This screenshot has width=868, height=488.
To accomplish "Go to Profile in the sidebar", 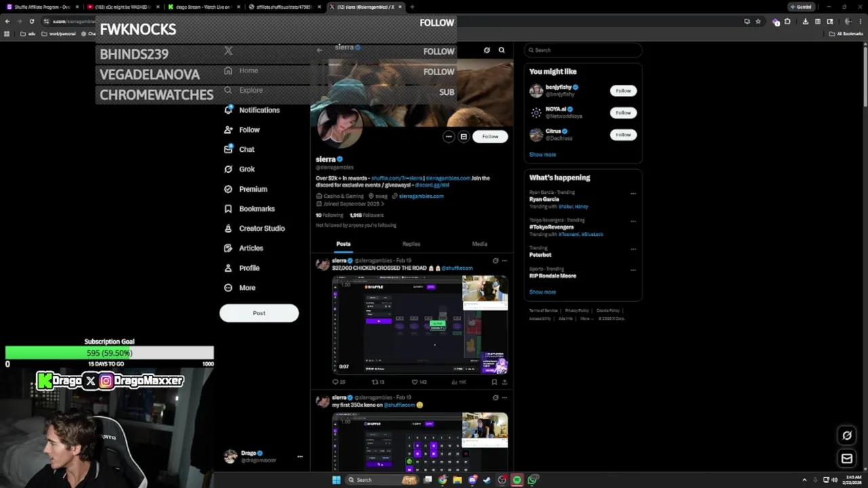I will (241, 268).
